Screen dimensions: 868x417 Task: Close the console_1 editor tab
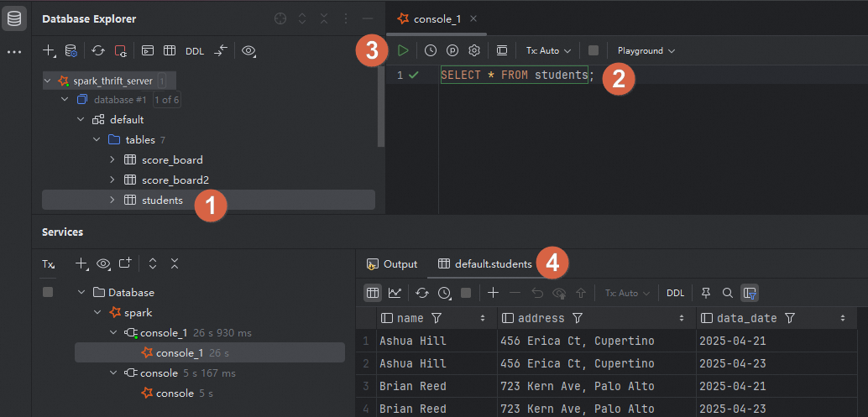coord(473,18)
